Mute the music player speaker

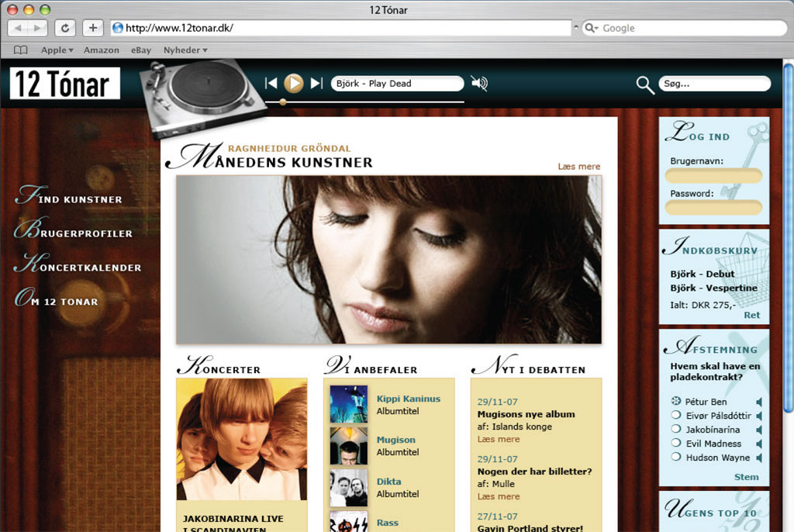(479, 83)
